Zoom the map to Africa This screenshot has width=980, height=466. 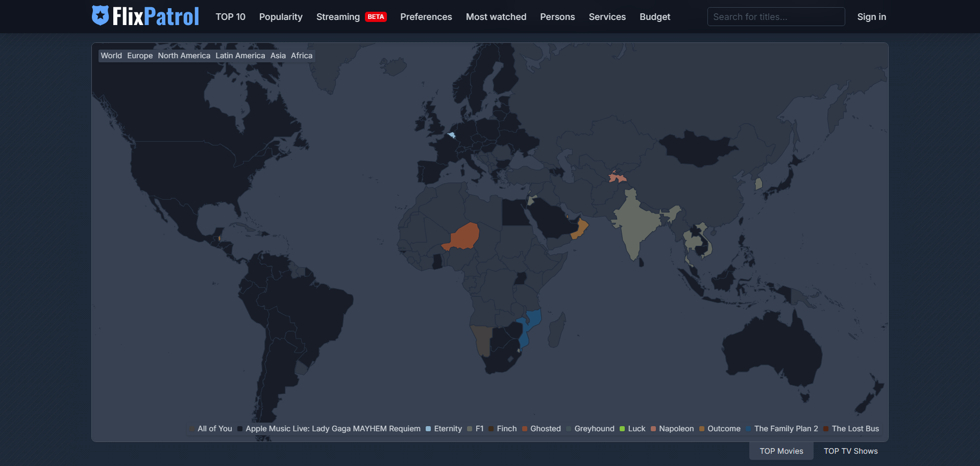[x=302, y=56]
